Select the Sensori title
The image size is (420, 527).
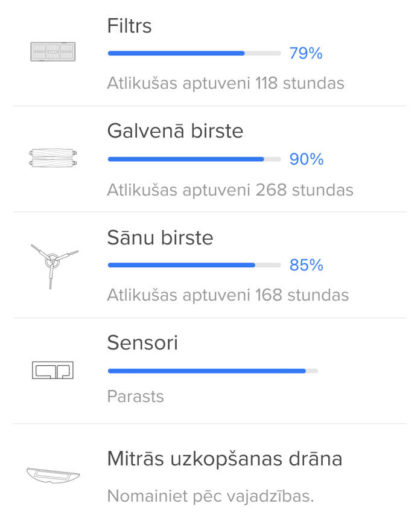tap(142, 343)
